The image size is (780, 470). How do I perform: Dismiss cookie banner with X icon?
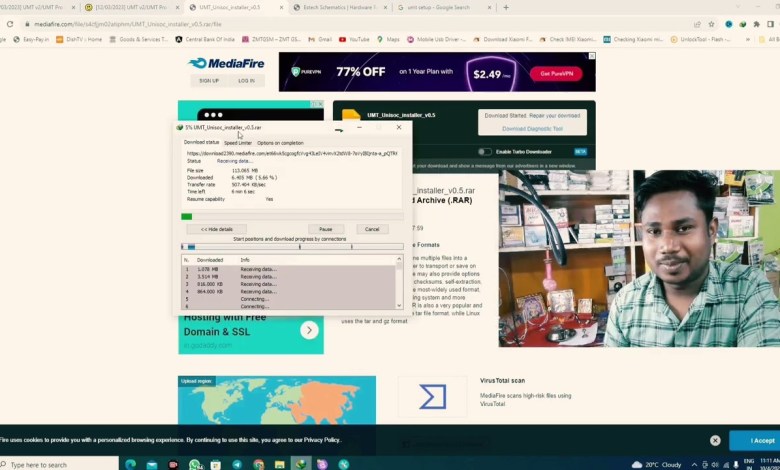point(715,440)
